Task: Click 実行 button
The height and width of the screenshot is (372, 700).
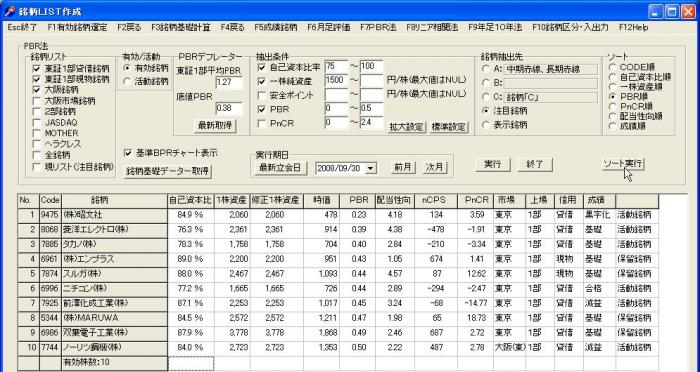Action: [x=492, y=164]
